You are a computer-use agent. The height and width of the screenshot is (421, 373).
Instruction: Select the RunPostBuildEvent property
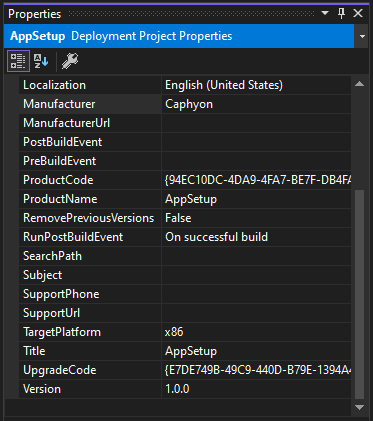(x=90, y=237)
